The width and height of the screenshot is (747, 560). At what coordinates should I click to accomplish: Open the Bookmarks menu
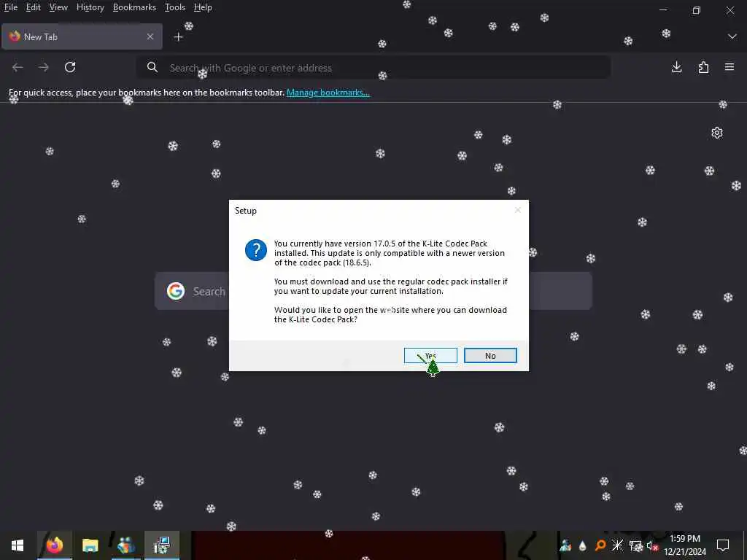(x=134, y=7)
